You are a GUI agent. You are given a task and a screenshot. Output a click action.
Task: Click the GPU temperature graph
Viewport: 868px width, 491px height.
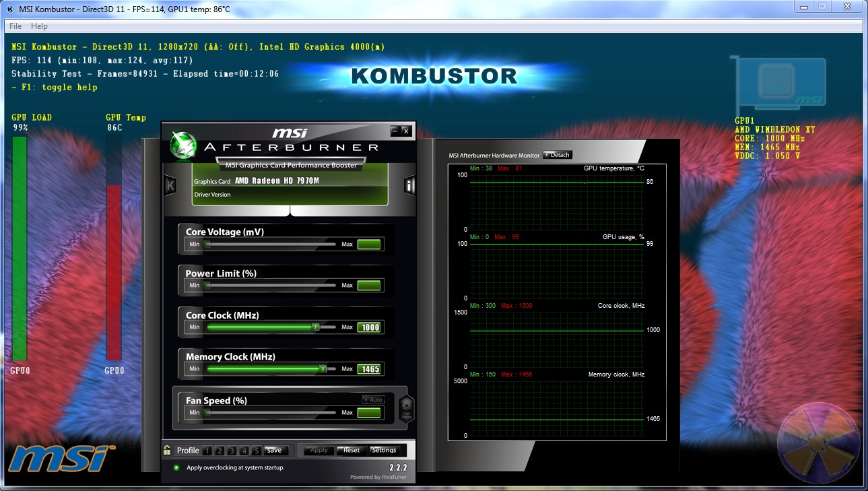pos(557,202)
